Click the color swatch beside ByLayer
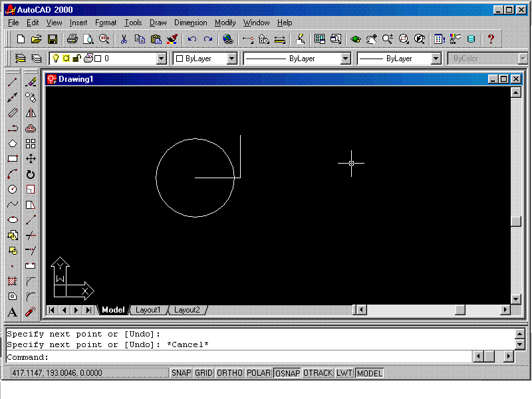Viewport: 532px width, 399px height. (x=180, y=59)
